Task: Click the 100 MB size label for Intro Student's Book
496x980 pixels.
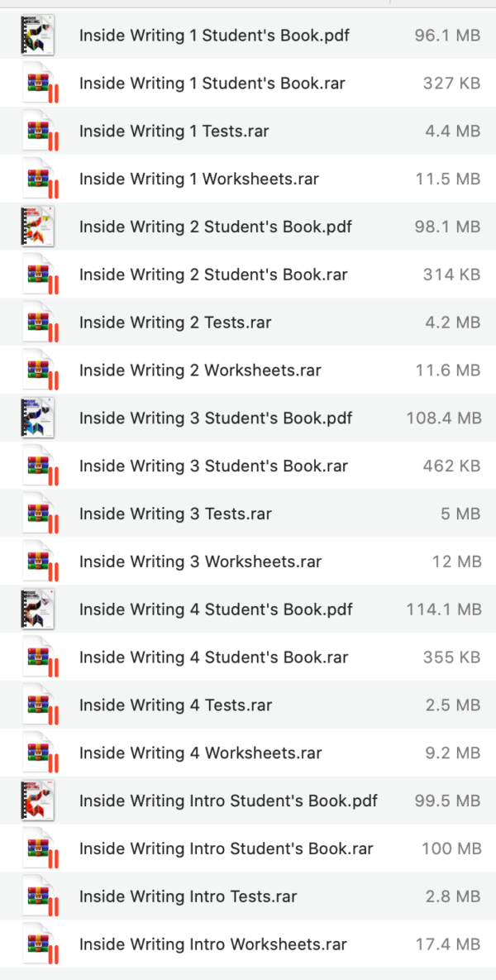Action: pyautogui.click(x=453, y=848)
